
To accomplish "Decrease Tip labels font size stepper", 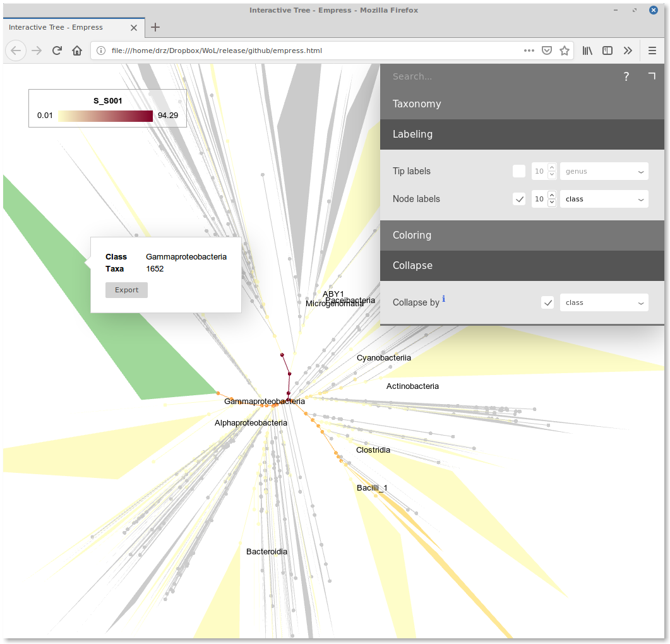I will point(552,175).
